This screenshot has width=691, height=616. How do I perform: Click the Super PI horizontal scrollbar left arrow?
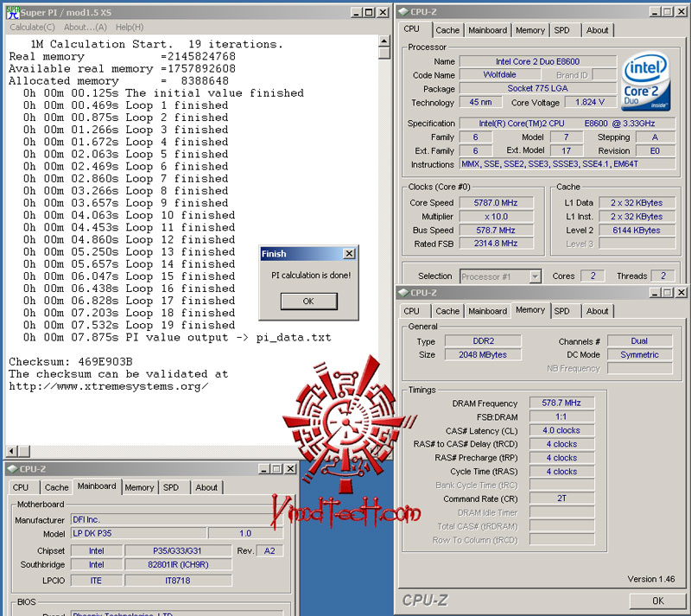[x=12, y=451]
